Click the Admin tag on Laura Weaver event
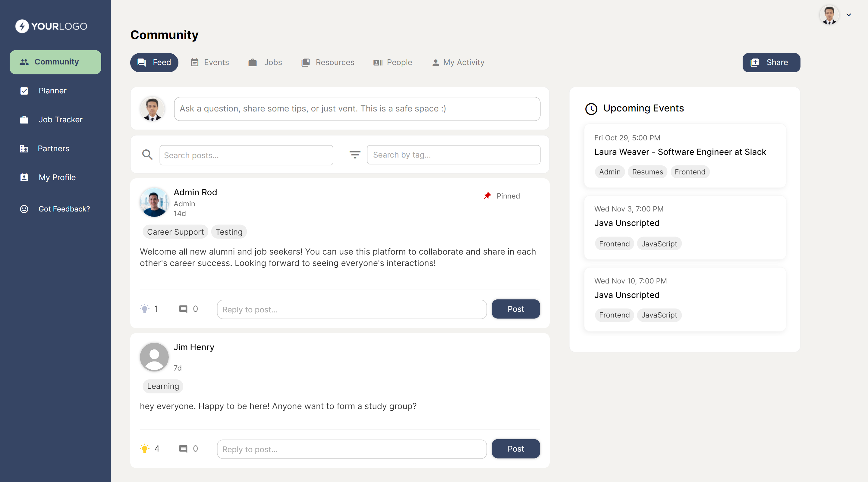The image size is (868, 482). (610, 172)
